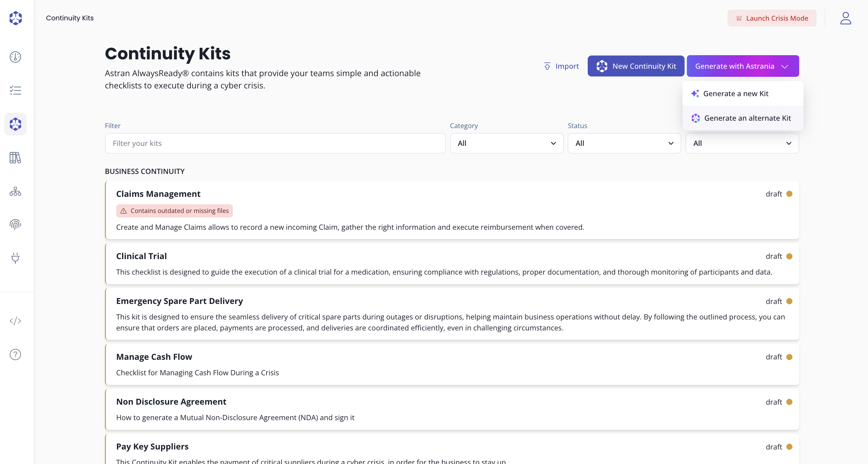Screen dimensions: 868x464
Task: Open the checklist icon in sidebar
Action: [15, 90]
